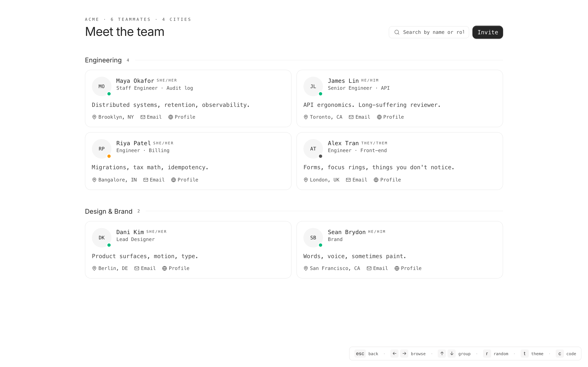588x367 pixels.
Task: Click the search magnifier icon
Action: point(397,32)
